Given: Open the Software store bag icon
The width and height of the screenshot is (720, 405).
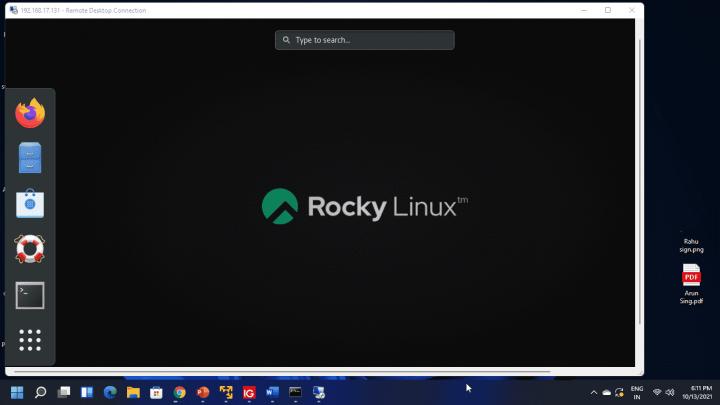Looking at the screenshot, I should [x=30, y=203].
